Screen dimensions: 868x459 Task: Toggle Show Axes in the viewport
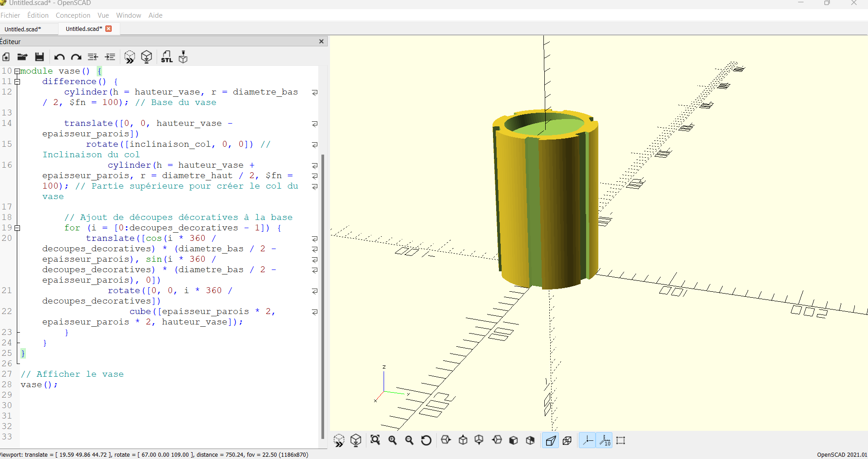coord(587,440)
